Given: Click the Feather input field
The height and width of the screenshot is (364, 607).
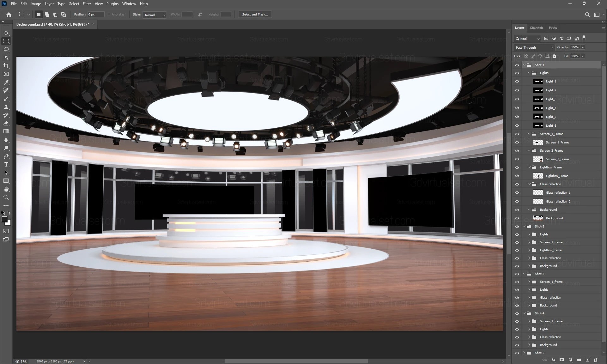Looking at the screenshot, I should 95,14.
